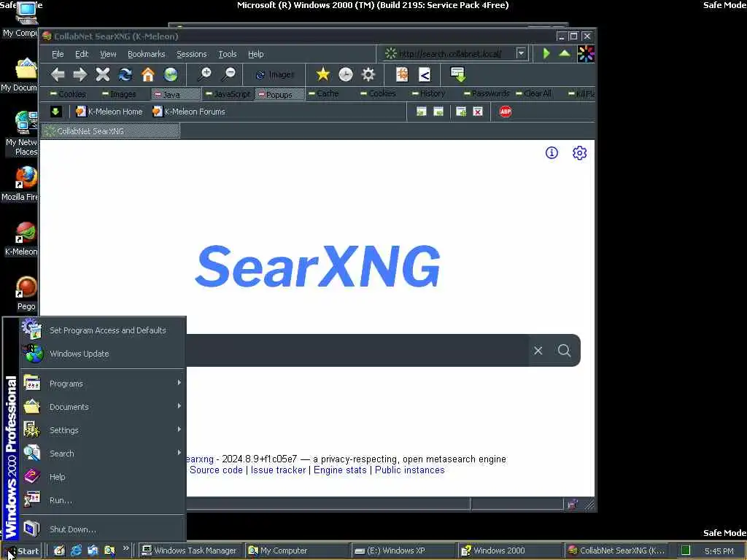This screenshot has height=560, width=747.
Task: Click the URL address field
Action: click(450, 54)
